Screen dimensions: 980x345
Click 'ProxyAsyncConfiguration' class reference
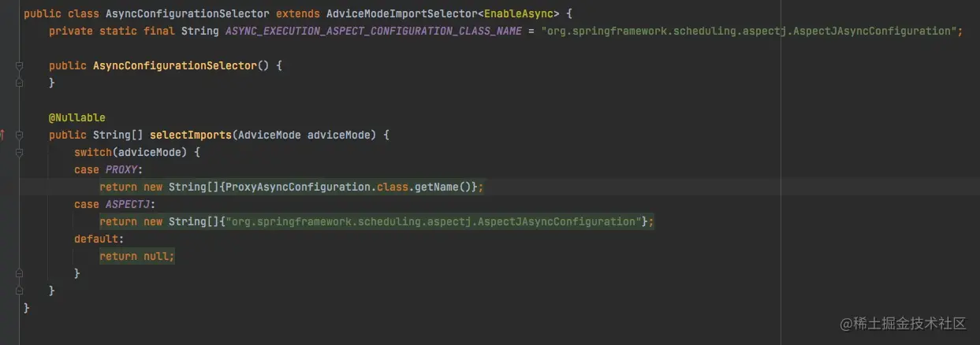pyautogui.click(x=298, y=187)
